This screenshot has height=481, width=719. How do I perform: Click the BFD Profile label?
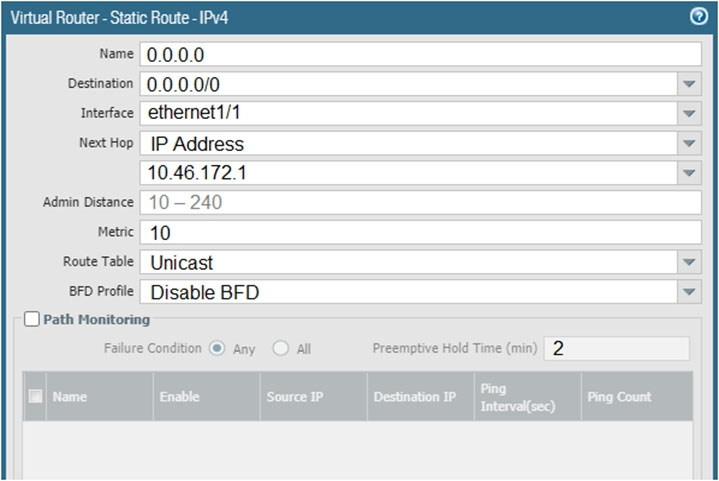(x=101, y=292)
